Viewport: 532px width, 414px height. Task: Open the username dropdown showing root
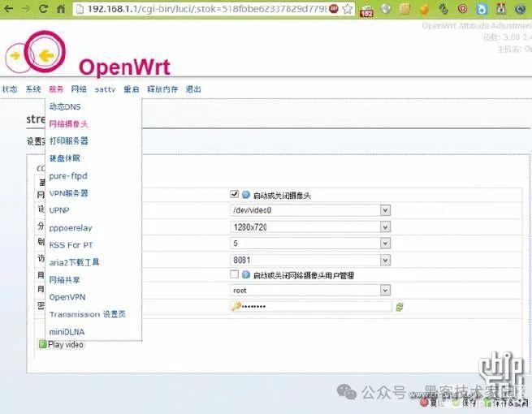tap(310, 291)
